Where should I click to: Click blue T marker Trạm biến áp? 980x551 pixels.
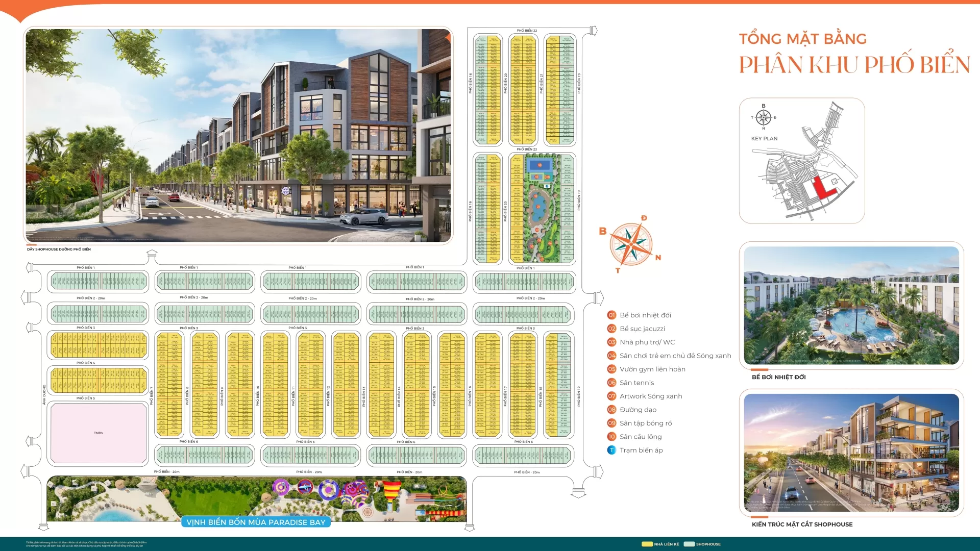click(611, 450)
